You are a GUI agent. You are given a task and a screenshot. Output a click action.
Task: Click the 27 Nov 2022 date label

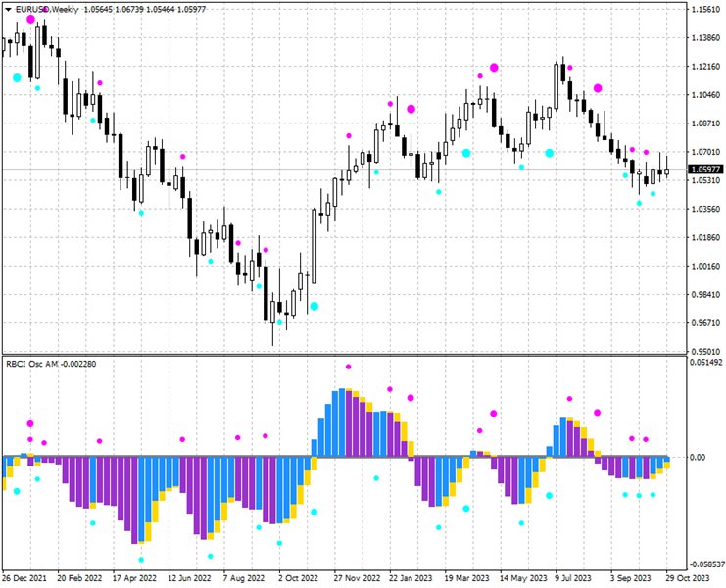[x=357, y=578]
